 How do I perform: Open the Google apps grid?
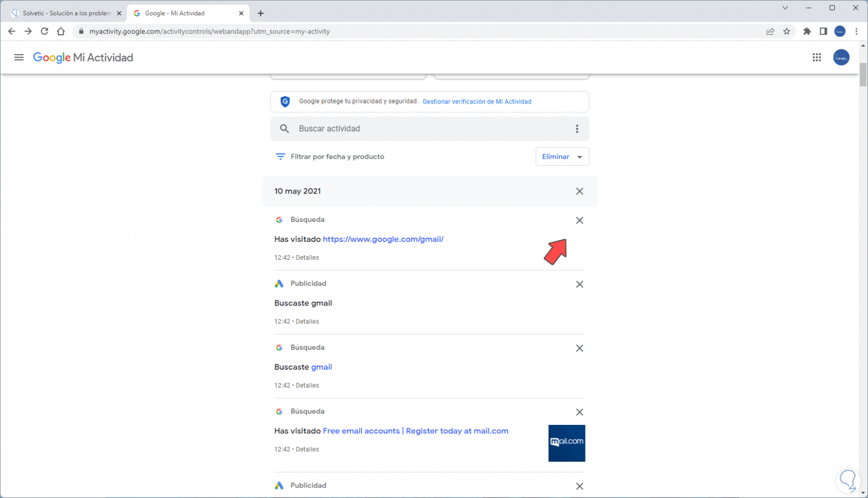coord(816,57)
